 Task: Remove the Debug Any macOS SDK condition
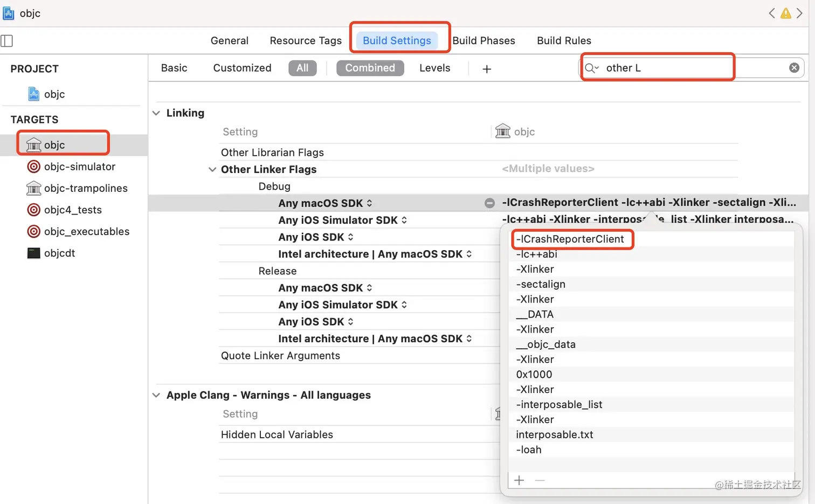pos(489,203)
